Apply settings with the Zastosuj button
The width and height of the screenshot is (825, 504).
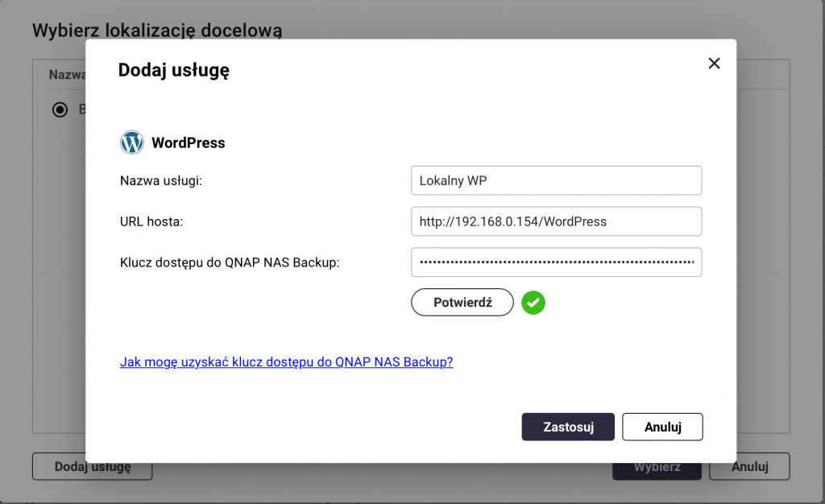pyautogui.click(x=568, y=427)
